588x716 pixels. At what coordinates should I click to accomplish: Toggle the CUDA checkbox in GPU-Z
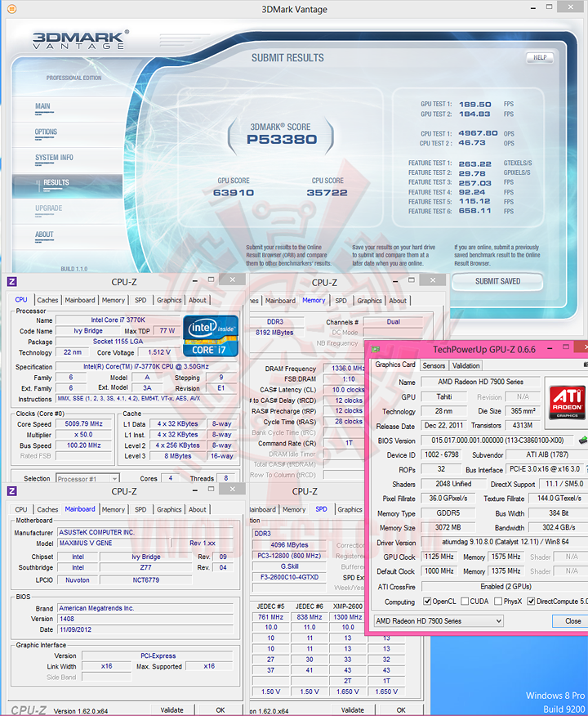(x=465, y=602)
